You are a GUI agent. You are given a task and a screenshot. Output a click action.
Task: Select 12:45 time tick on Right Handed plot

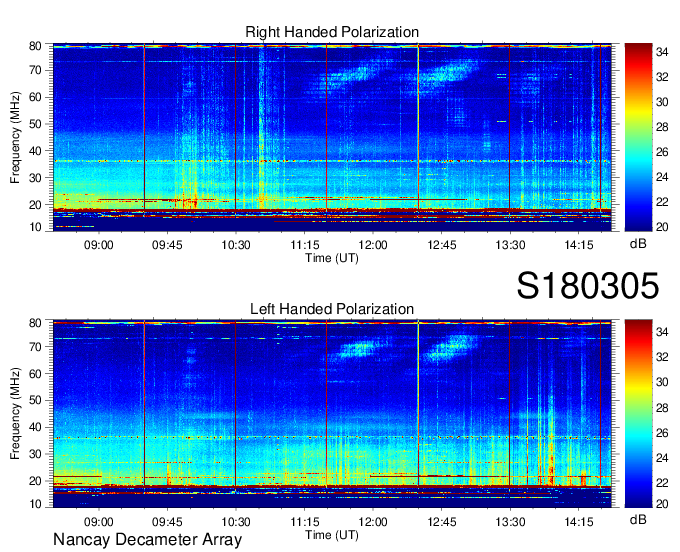(x=441, y=245)
